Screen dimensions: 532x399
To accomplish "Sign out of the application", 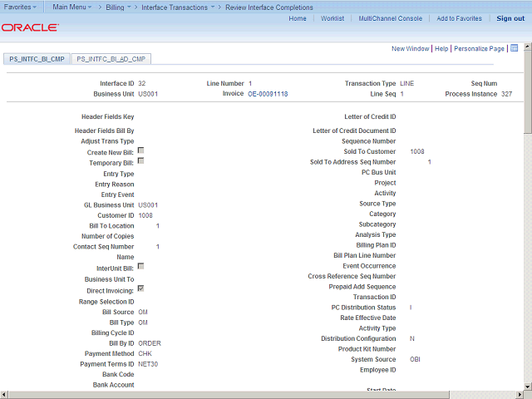I will (x=510, y=18).
